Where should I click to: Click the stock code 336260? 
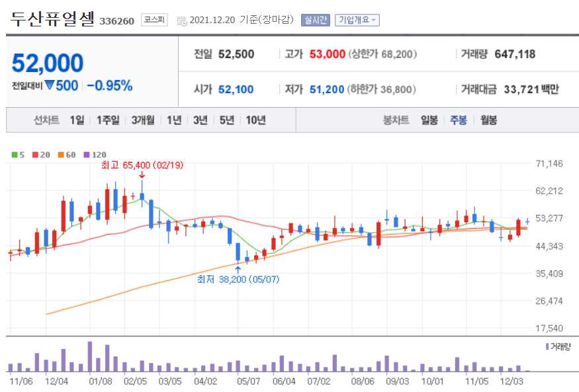pos(116,21)
